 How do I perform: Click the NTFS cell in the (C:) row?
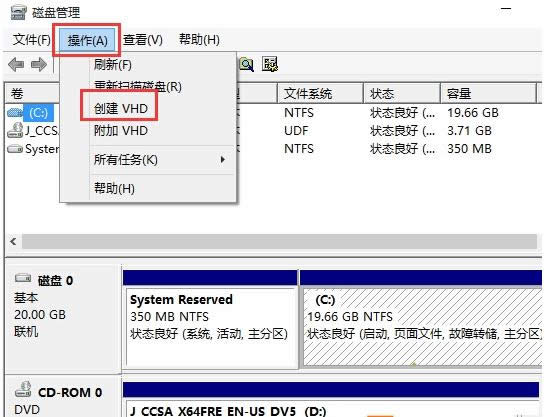(299, 113)
